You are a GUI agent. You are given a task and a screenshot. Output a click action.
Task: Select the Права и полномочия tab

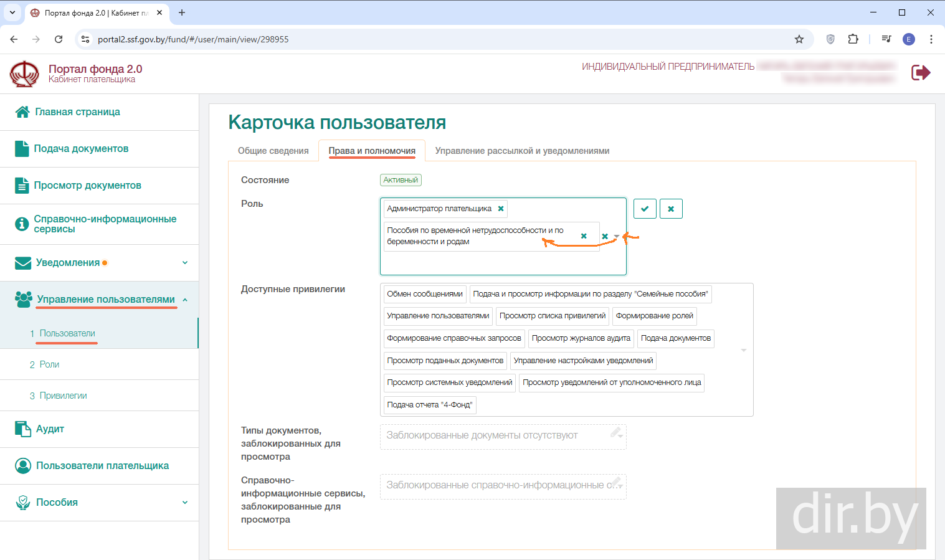tap(372, 151)
